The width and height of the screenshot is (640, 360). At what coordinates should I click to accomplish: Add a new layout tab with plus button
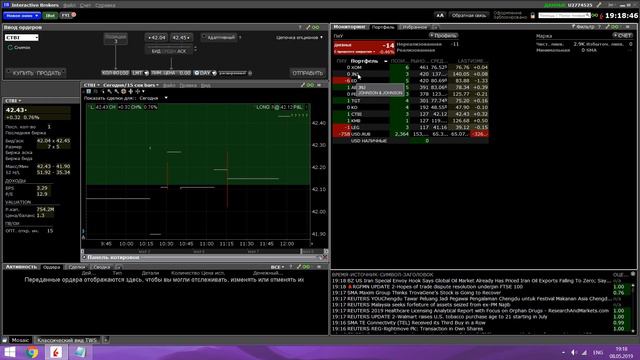pyautogui.click(x=106, y=340)
